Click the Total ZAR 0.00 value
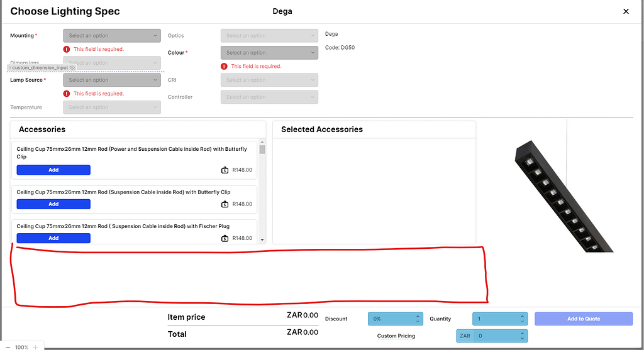 [303, 332]
